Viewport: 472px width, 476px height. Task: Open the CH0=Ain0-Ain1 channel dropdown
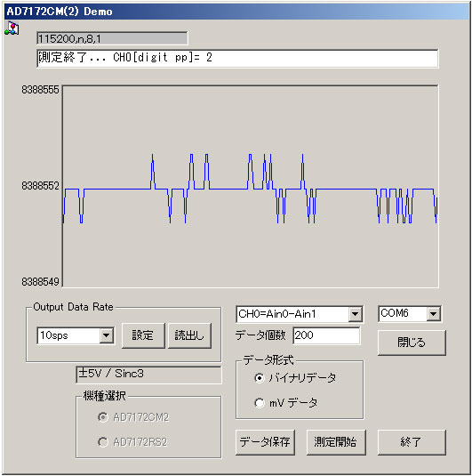(x=356, y=314)
